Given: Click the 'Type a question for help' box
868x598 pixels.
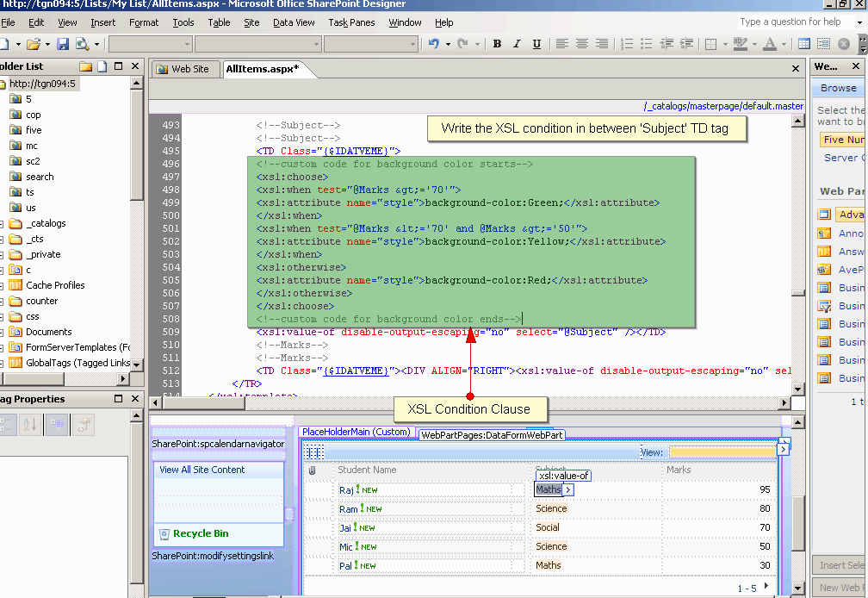Looking at the screenshot, I should [790, 22].
